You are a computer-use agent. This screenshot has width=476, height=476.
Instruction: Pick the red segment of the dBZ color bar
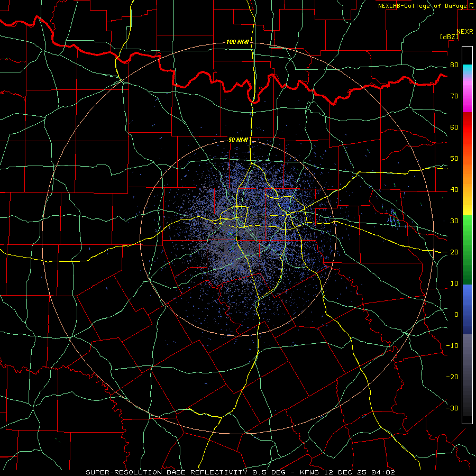pyautogui.click(x=467, y=127)
